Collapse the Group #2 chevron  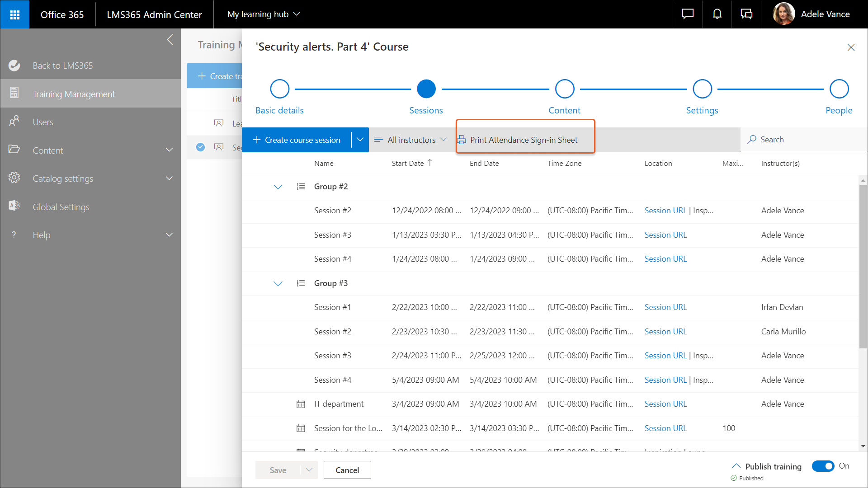tap(278, 187)
